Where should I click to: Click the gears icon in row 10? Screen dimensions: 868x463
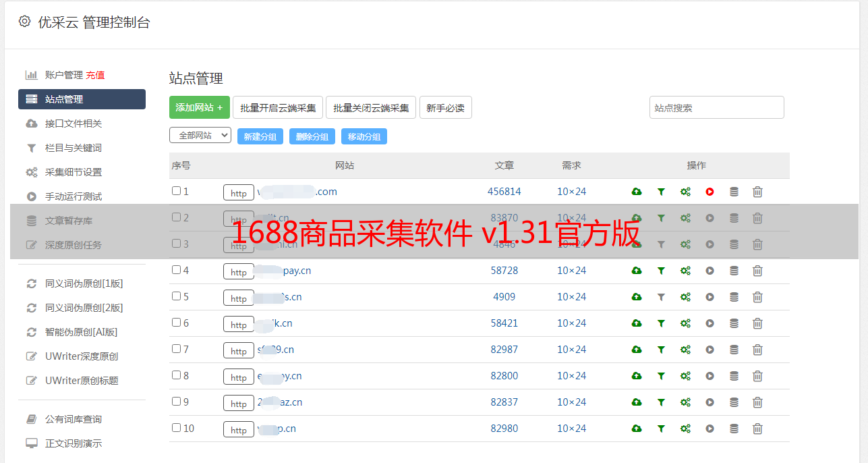pyautogui.click(x=685, y=429)
